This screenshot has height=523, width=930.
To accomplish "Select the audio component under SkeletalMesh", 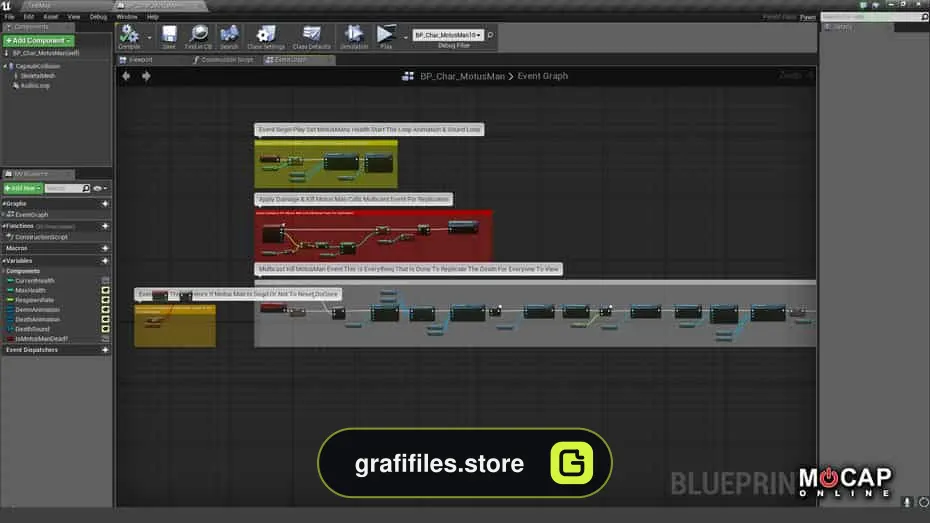I will pos(32,85).
